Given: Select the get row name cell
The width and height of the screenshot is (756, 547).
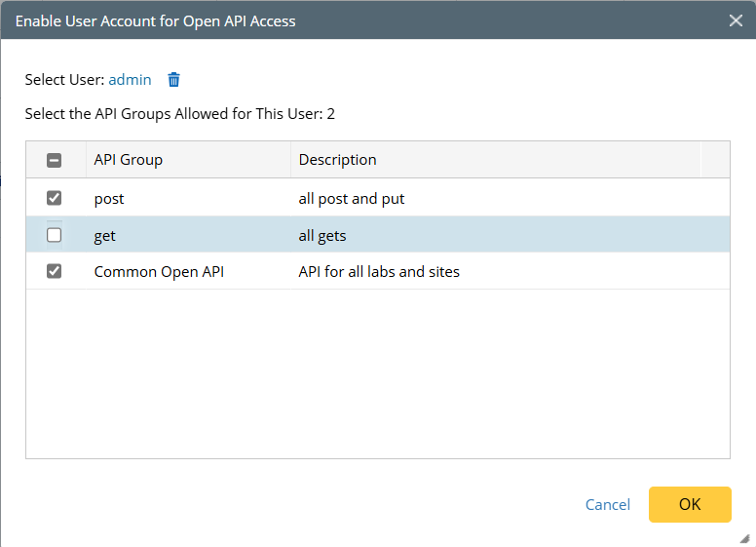Looking at the screenshot, I should coord(105,236).
